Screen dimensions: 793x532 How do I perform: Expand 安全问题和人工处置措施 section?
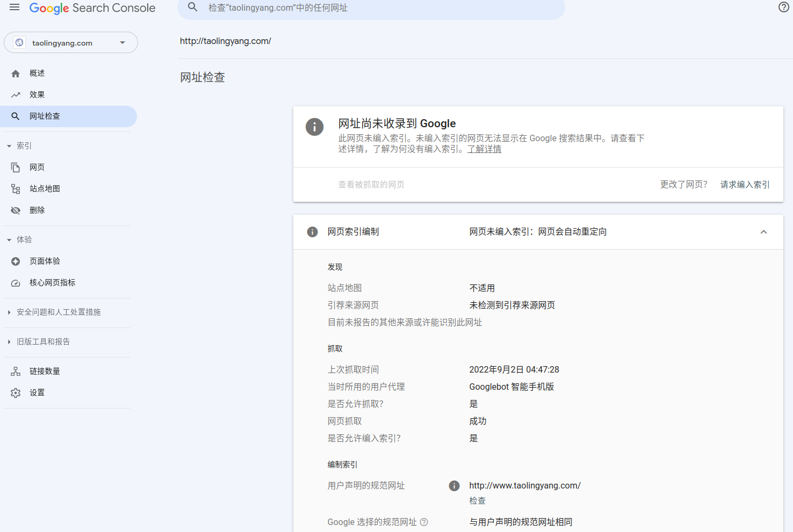[9, 312]
